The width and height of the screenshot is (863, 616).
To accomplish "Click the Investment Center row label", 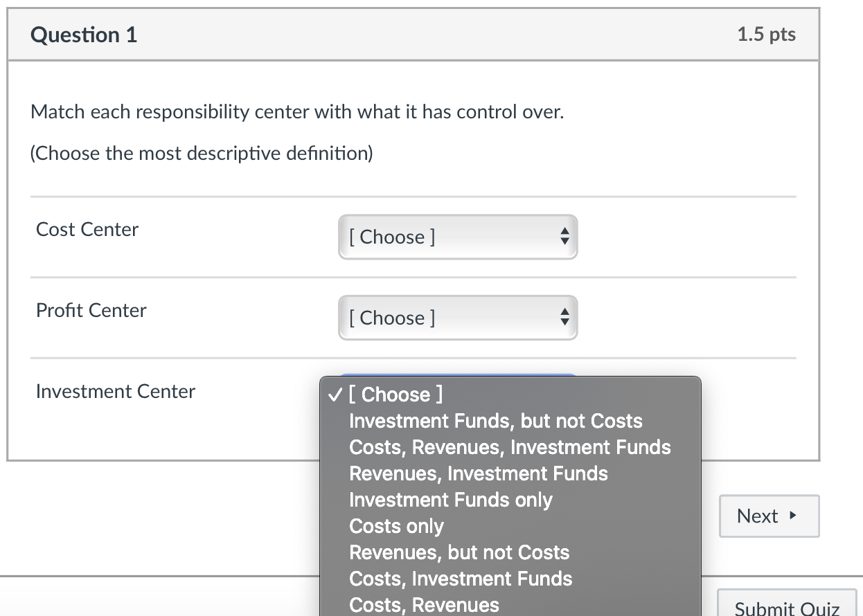I will coord(115,391).
